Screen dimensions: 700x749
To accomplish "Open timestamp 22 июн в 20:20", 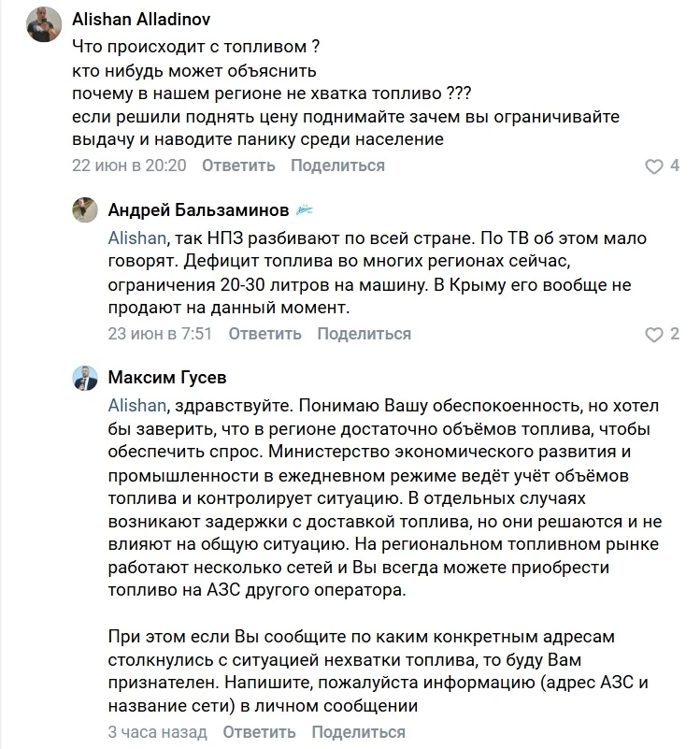I will tap(129, 166).
